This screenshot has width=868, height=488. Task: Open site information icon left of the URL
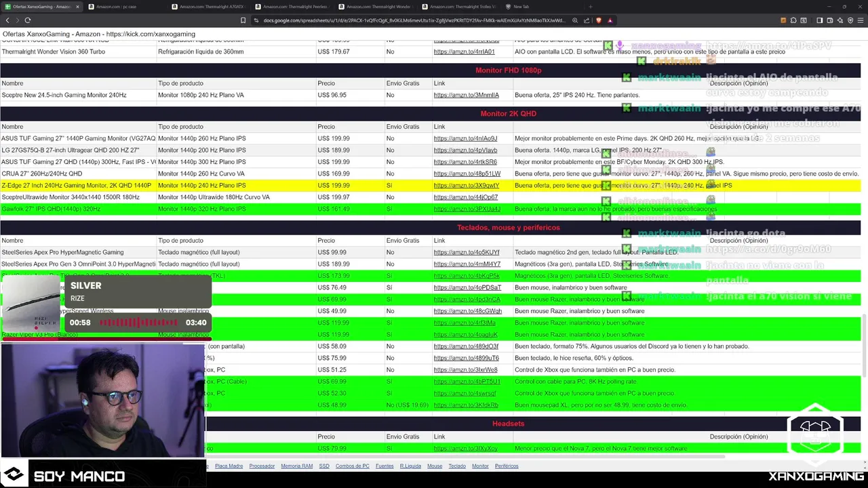pos(256,20)
